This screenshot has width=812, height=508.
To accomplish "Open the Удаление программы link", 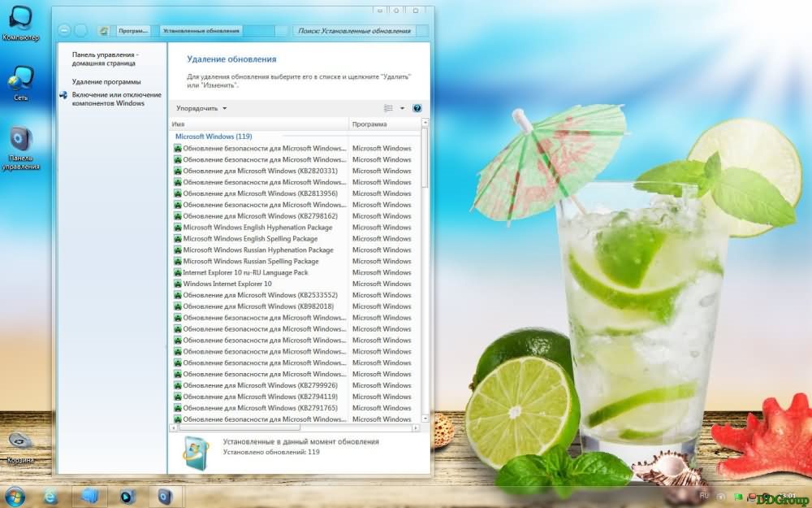I will [106, 82].
